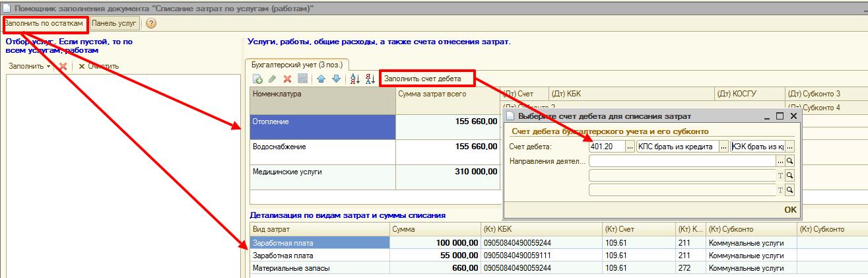Click the pencil edit row icon
Viewport: 868px width, 278px height.
[272, 79]
